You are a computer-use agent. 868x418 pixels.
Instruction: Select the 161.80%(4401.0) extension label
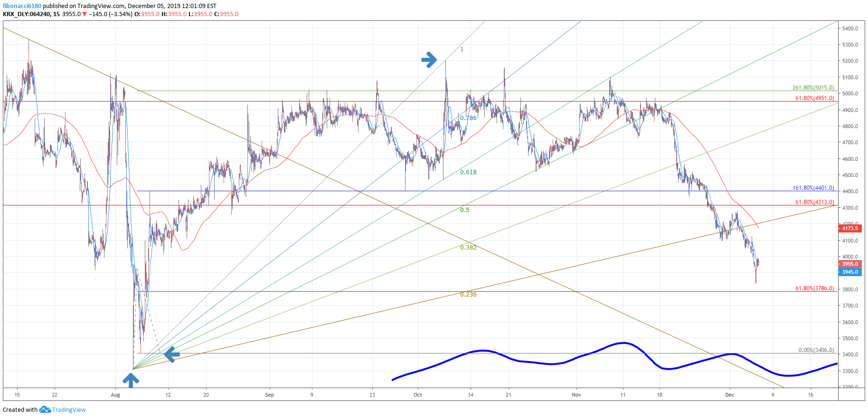pyautogui.click(x=813, y=188)
